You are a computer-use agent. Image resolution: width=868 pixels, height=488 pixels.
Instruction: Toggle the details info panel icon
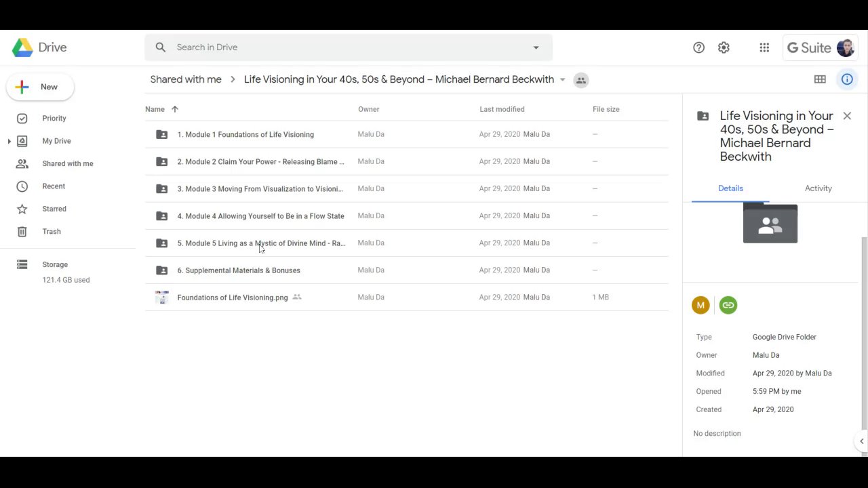[847, 79]
